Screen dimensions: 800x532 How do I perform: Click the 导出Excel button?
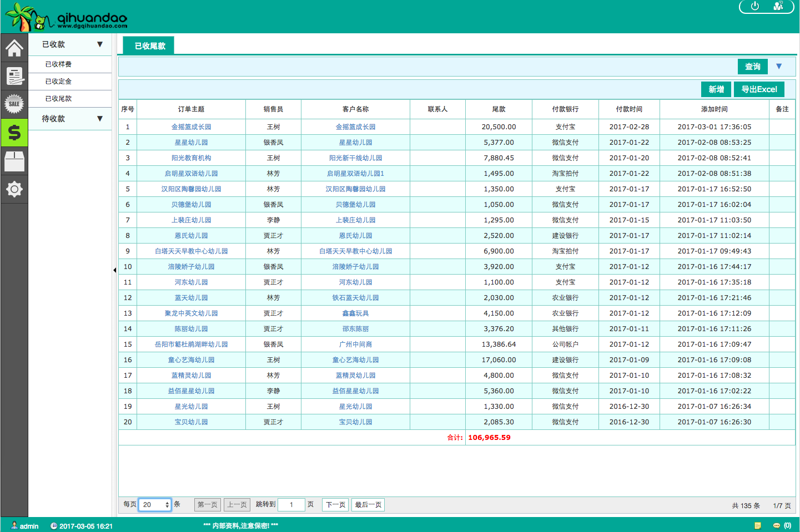[759, 89]
